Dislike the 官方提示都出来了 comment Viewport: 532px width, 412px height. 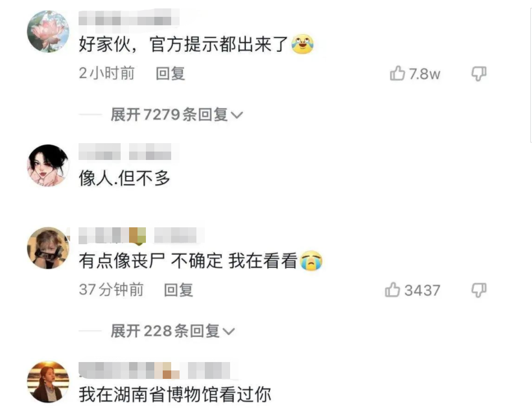pyautogui.click(x=479, y=74)
